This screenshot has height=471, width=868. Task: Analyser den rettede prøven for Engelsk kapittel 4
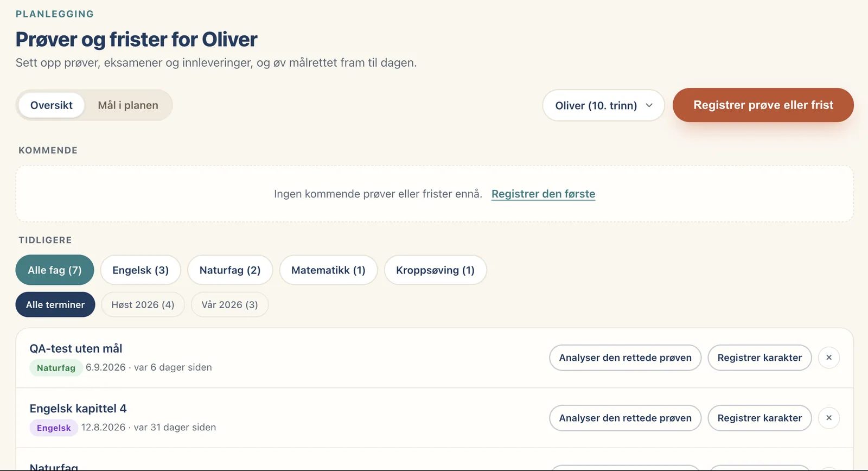pyautogui.click(x=625, y=418)
